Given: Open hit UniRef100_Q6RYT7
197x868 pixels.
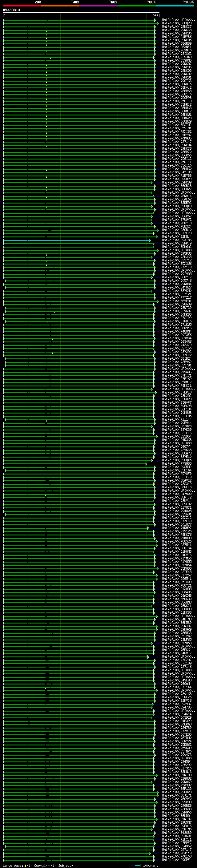Looking at the screenshot, I should click(x=177, y=277).
